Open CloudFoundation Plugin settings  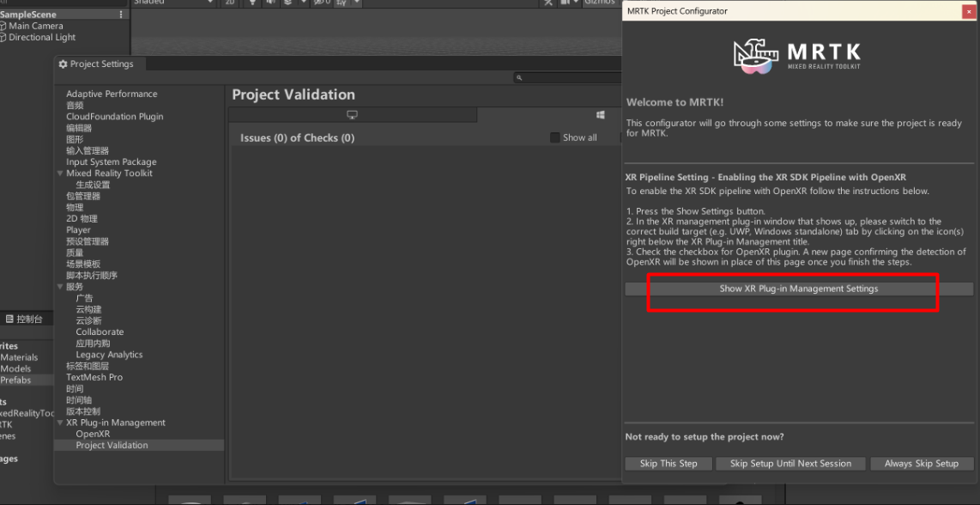tap(115, 117)
